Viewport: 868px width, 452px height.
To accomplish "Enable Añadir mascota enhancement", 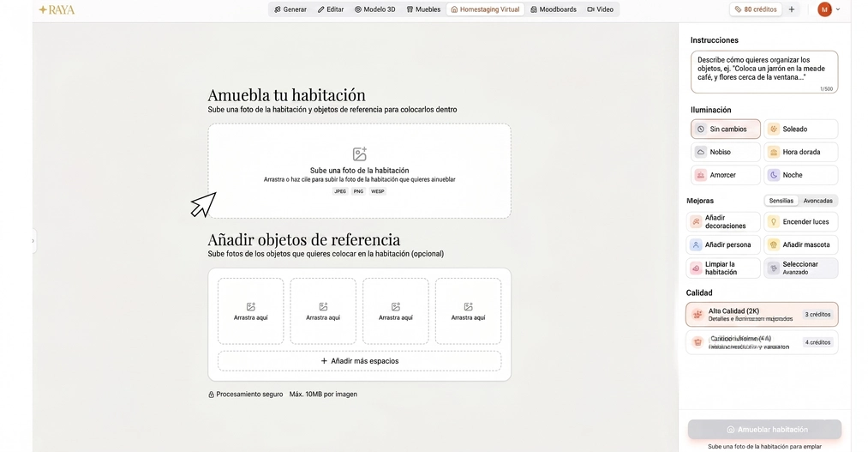I will pyautogui.click(x=801, y=244).
